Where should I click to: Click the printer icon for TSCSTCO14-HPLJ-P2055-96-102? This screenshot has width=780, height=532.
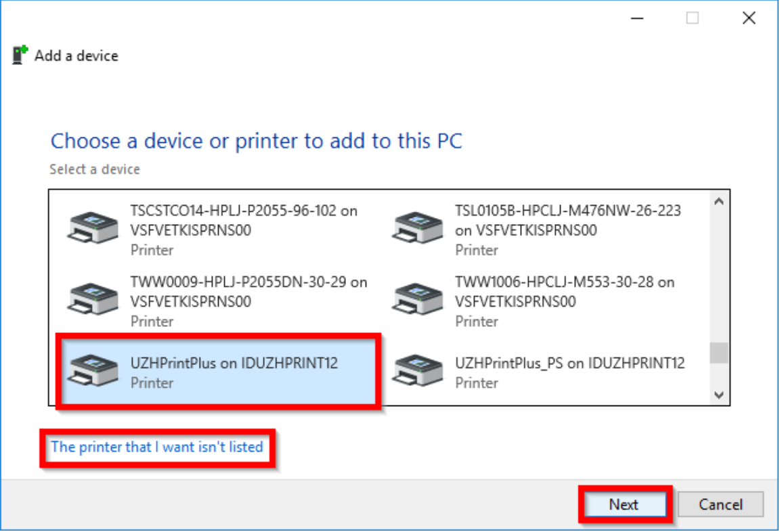[x=93, y=227]
